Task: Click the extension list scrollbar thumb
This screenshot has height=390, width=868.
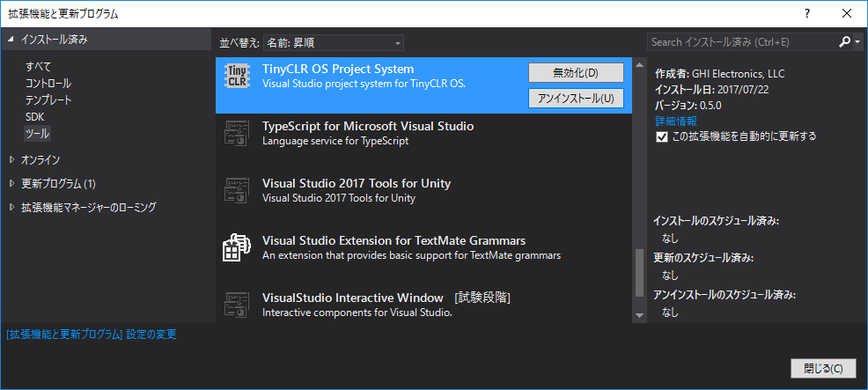Action: click(639, 273)
